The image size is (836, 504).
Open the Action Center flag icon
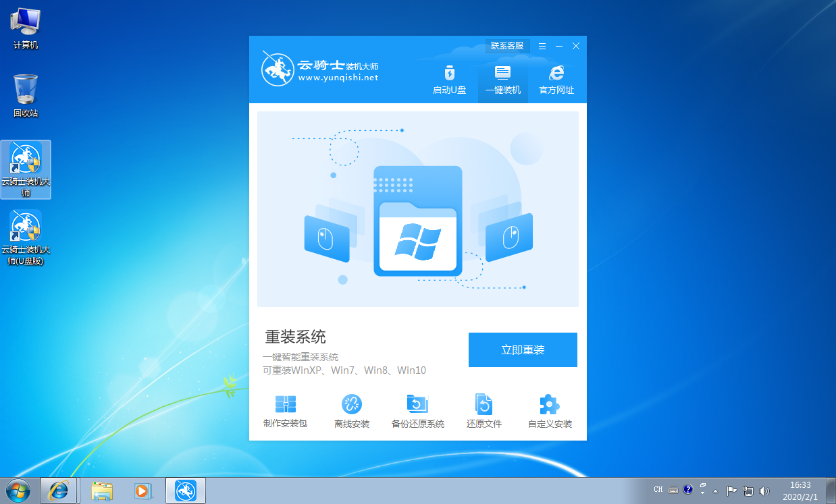731,491
